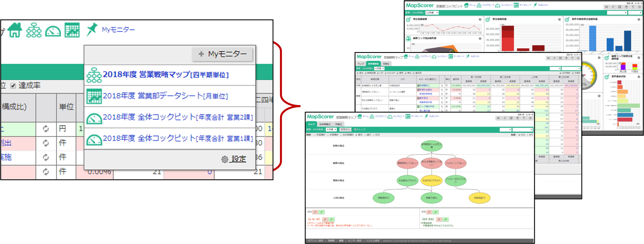Click the help icon on the 受注金額実績 panel
This screenshot has width=644, height=244.
(559, 19)
